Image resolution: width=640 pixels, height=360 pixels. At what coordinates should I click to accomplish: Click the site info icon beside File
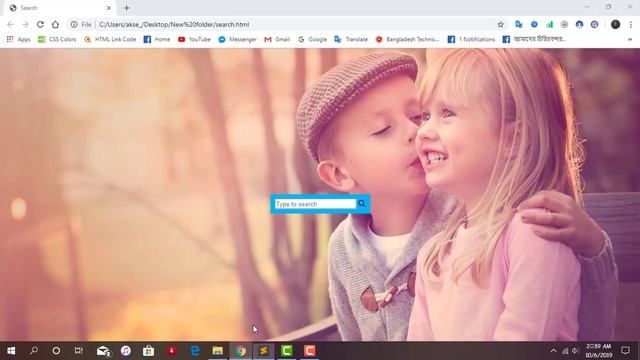pos(74,24)
